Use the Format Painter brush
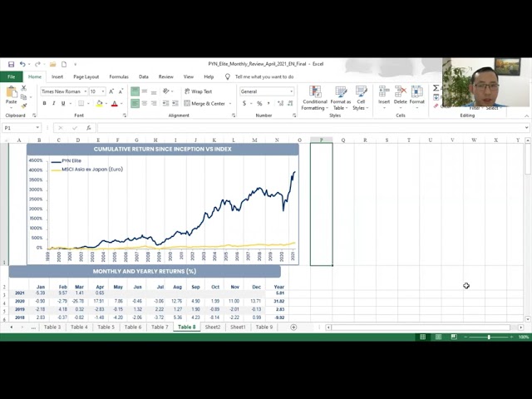Screen dimensions: 532x399 pyautogui.click(x=24, y=106)
